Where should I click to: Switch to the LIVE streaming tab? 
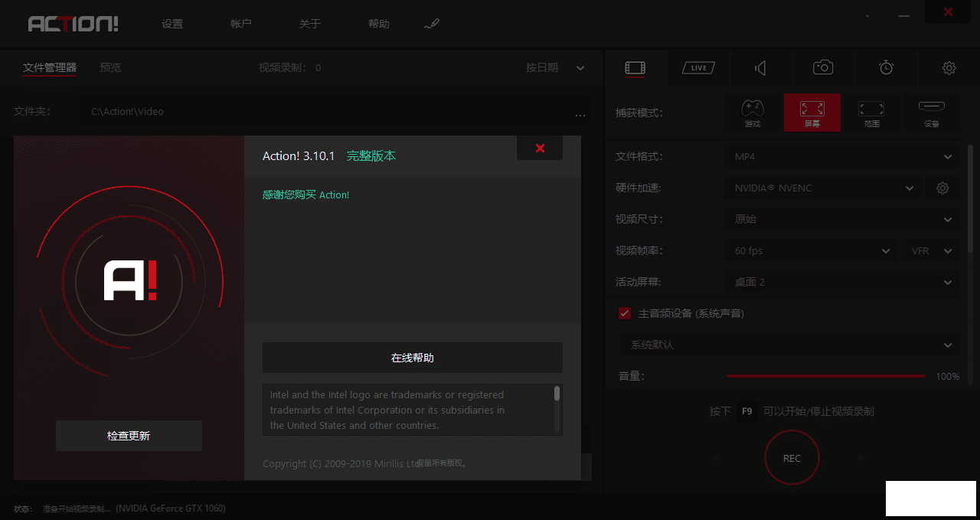698,68
